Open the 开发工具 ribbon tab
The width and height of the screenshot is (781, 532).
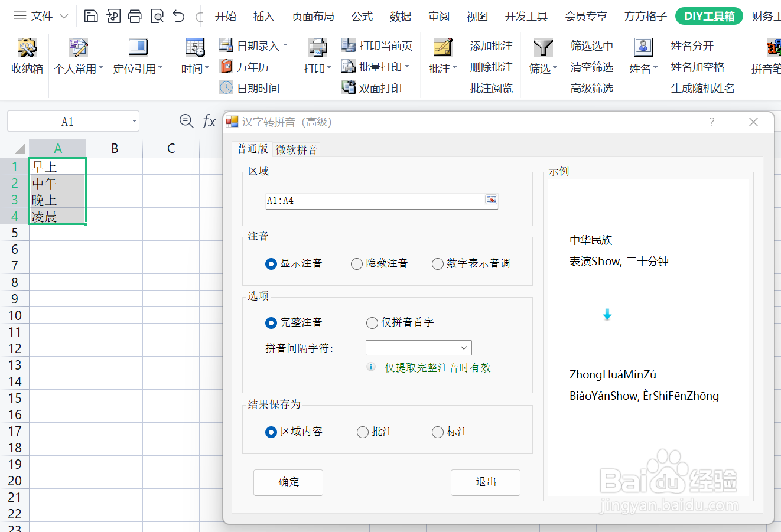tap(526, 17)
